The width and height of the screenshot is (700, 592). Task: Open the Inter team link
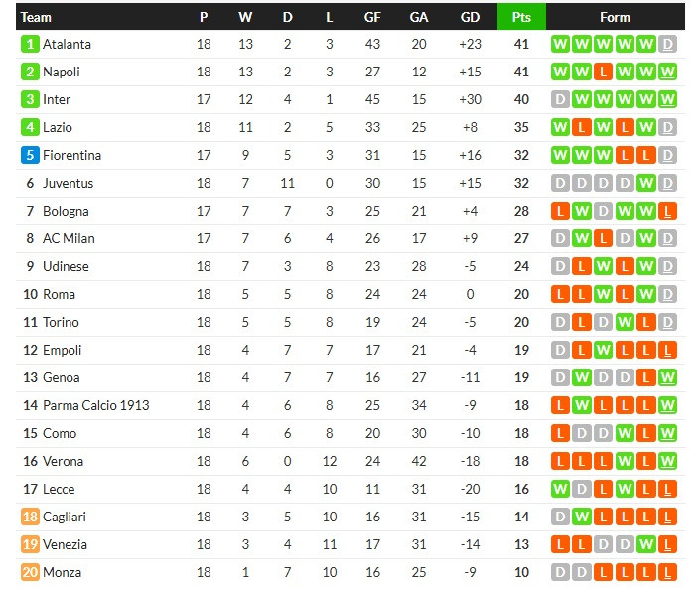[57, 99]
